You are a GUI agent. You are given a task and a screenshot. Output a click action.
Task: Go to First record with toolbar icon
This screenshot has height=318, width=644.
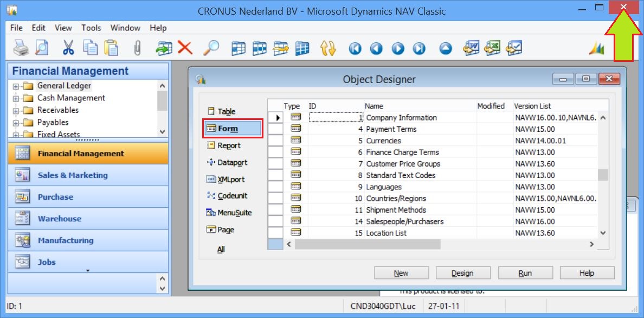(x=355, y=48)
